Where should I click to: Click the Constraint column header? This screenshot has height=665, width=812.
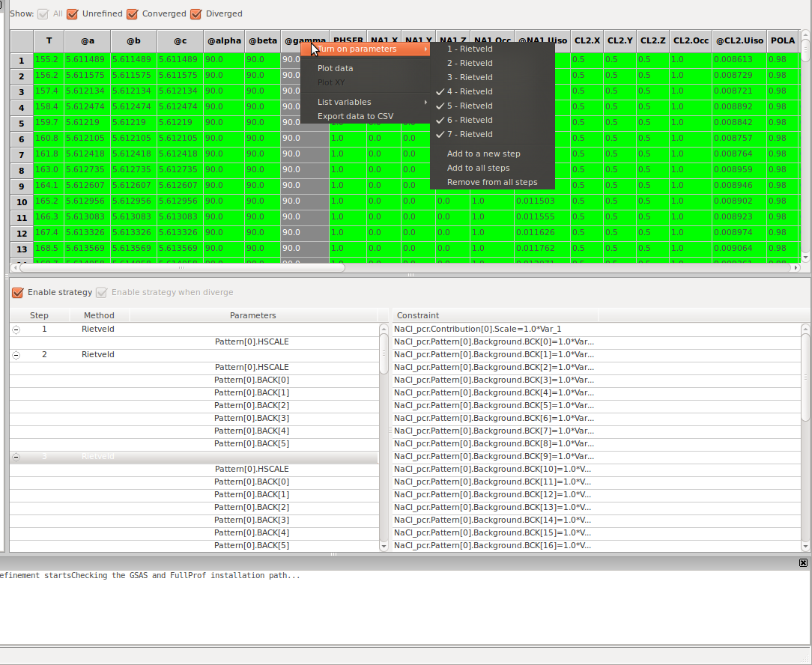(495, 315)
